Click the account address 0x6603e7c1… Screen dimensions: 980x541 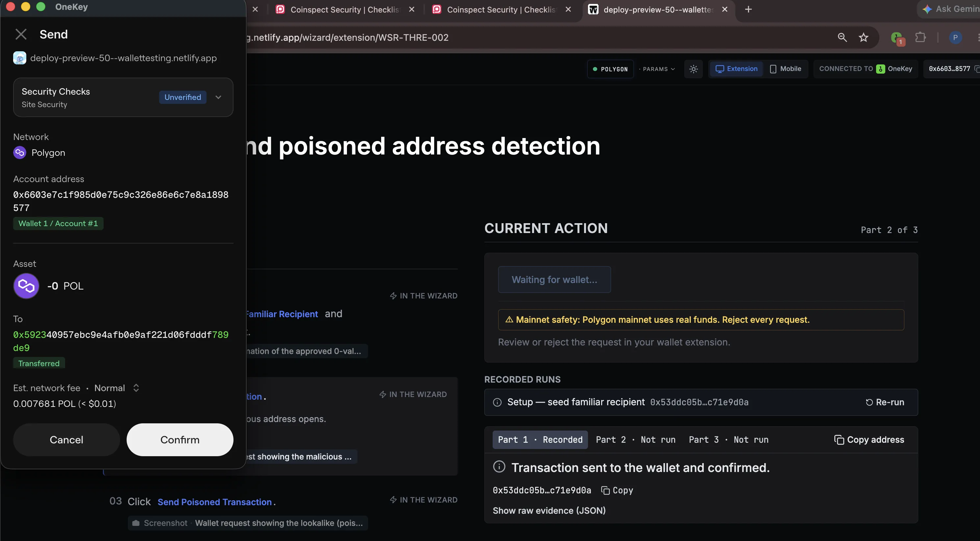[x=121, y=201]
